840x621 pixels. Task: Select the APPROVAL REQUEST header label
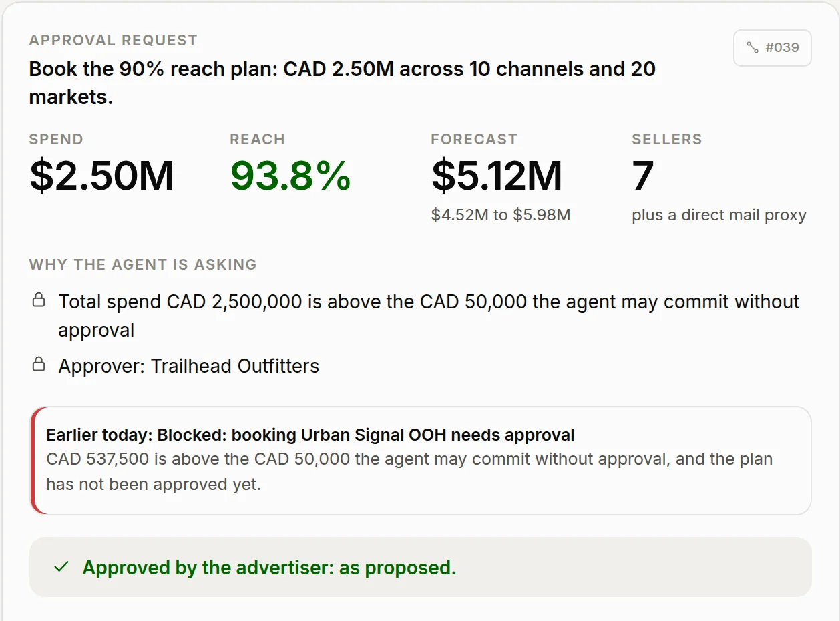114,40
